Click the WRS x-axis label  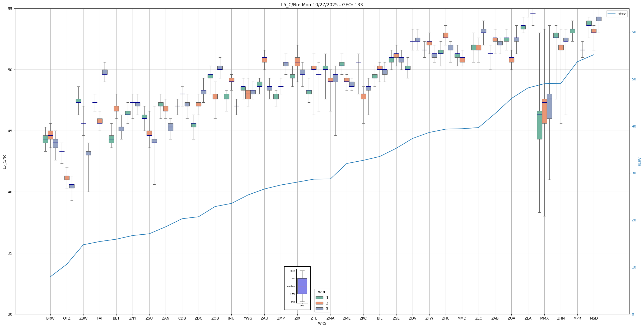[x=322, y=323]
